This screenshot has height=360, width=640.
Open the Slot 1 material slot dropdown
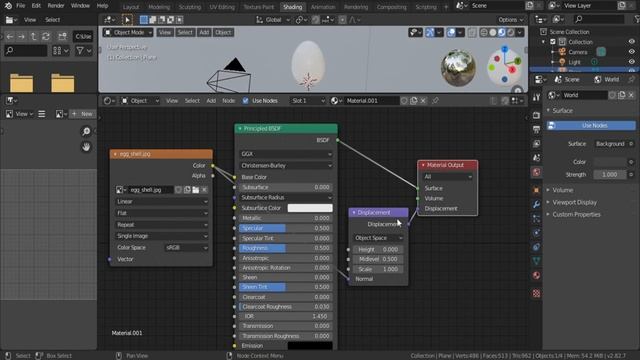[x=308, y=101]
